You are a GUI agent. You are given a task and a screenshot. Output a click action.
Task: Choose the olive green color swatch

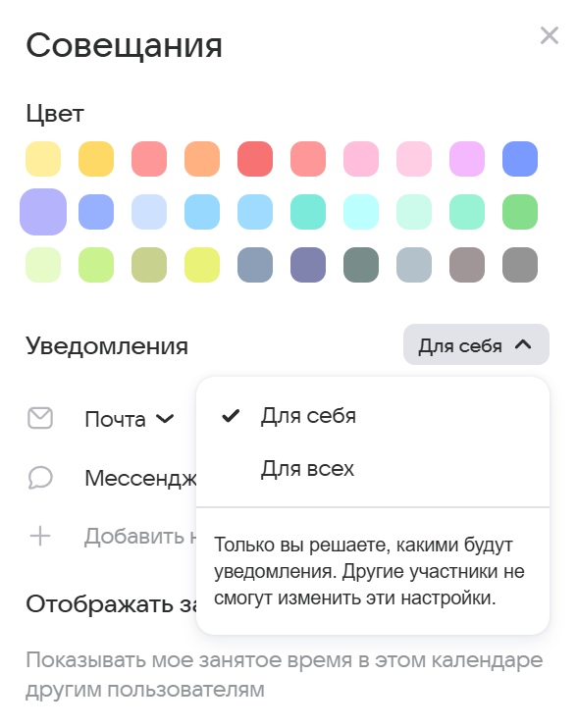pos(149,265)
